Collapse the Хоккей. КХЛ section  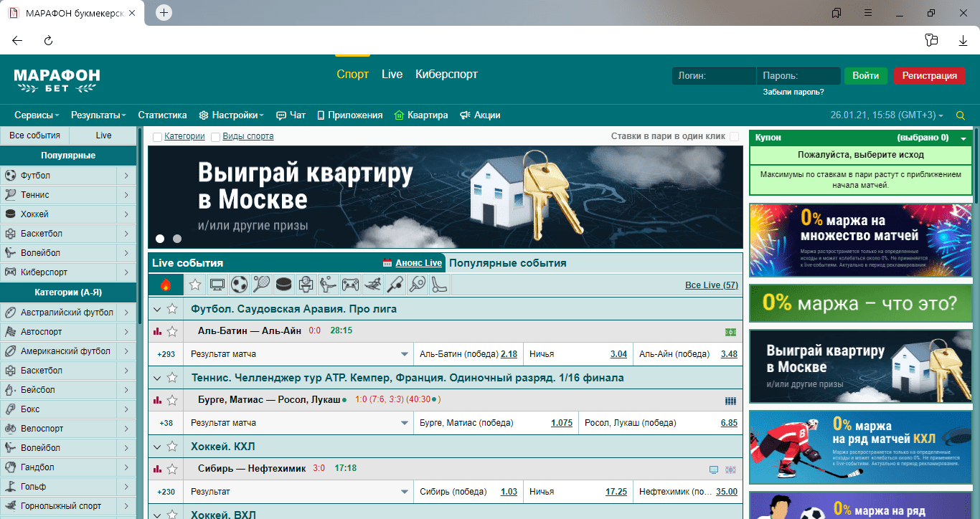[157, 447]
